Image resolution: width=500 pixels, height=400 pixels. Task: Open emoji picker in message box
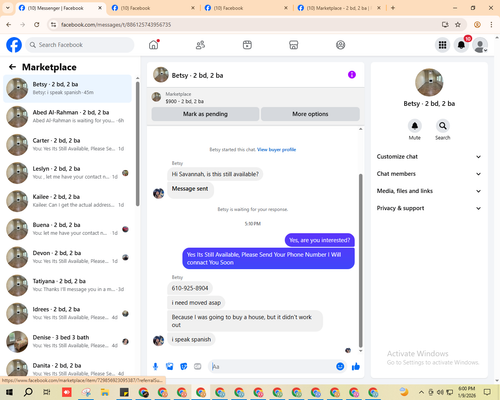click(x=340, y=367)
